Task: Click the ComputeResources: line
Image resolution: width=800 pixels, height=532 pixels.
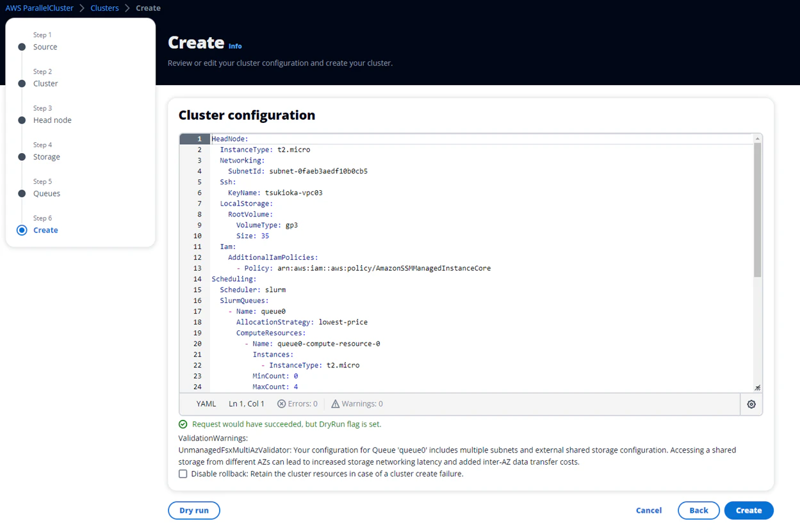Action: [271, 333]
